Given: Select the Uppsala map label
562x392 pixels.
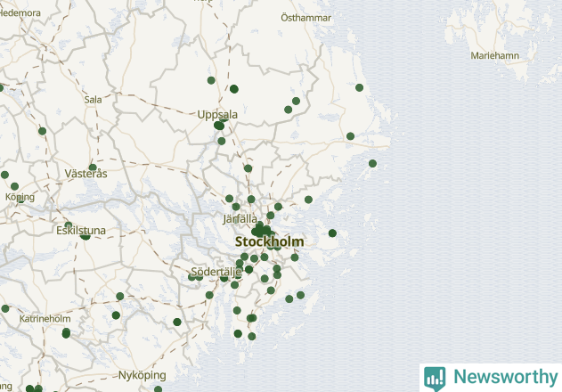Looking at the screenshot, I should coord(217,115).
